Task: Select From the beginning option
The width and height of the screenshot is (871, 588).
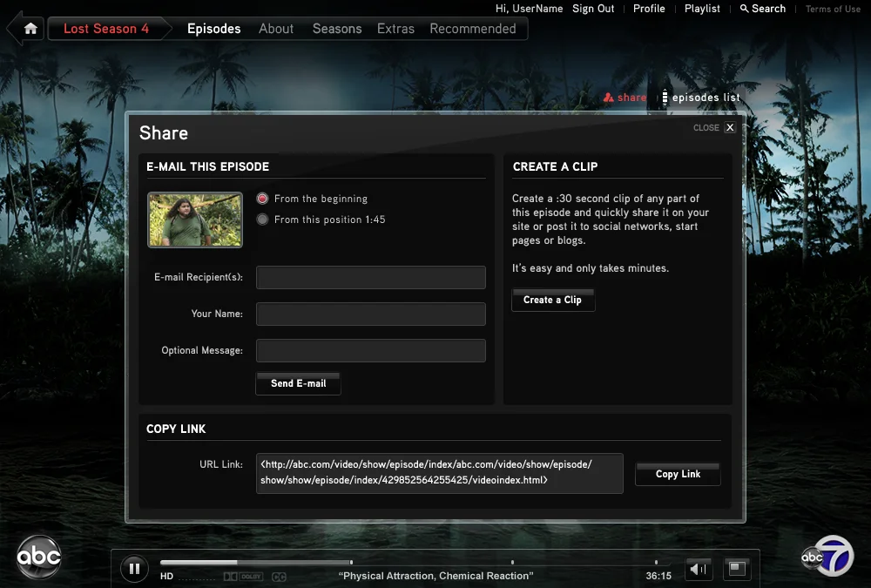Action: [262, 199]
